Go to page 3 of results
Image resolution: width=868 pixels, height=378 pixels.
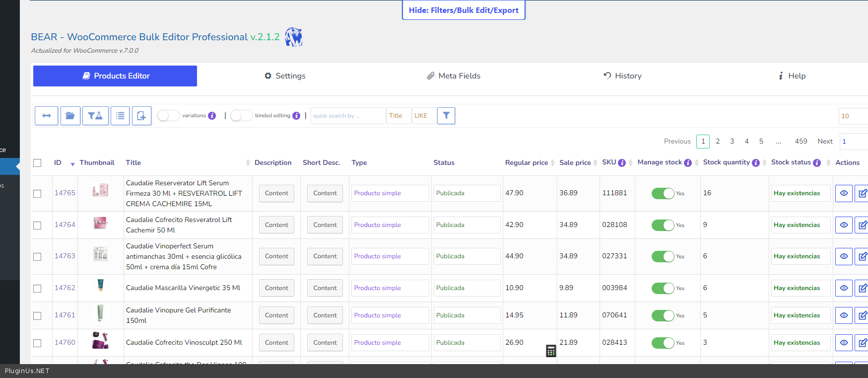[732, 142]
